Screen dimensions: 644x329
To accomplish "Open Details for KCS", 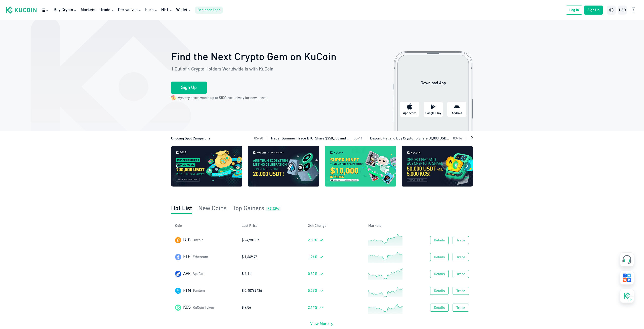I will pos(439,308).
